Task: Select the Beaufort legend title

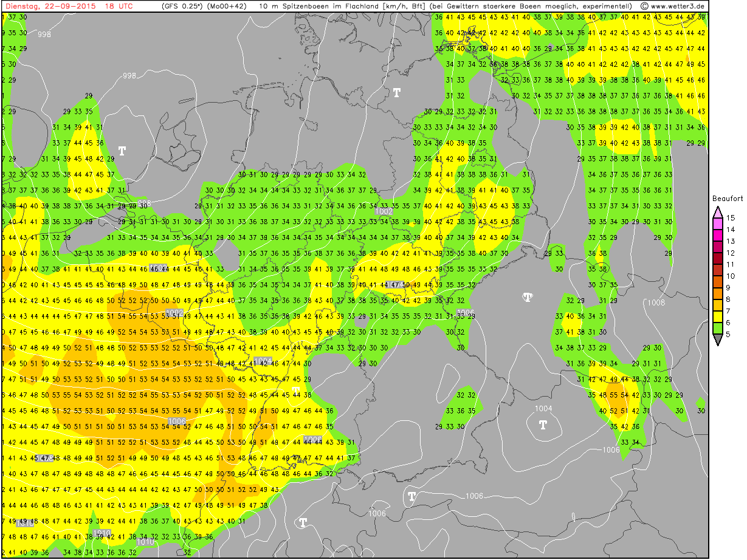Action: [x=728, y=199]
